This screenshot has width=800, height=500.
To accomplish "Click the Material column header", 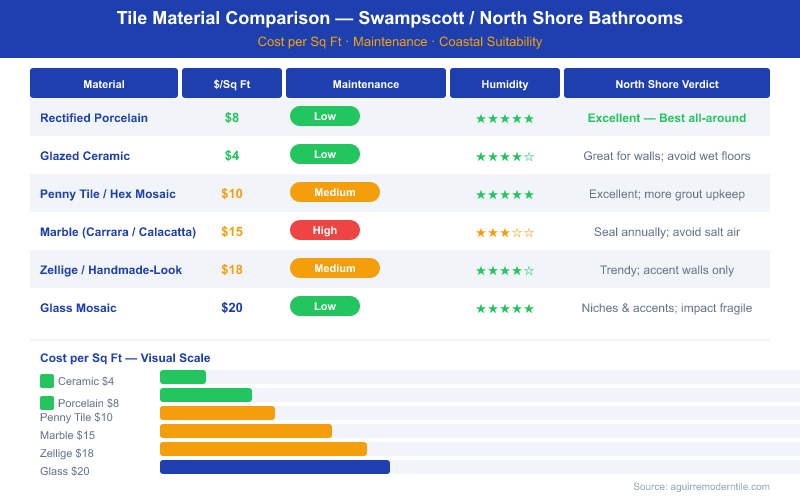I will pos(104,83).
